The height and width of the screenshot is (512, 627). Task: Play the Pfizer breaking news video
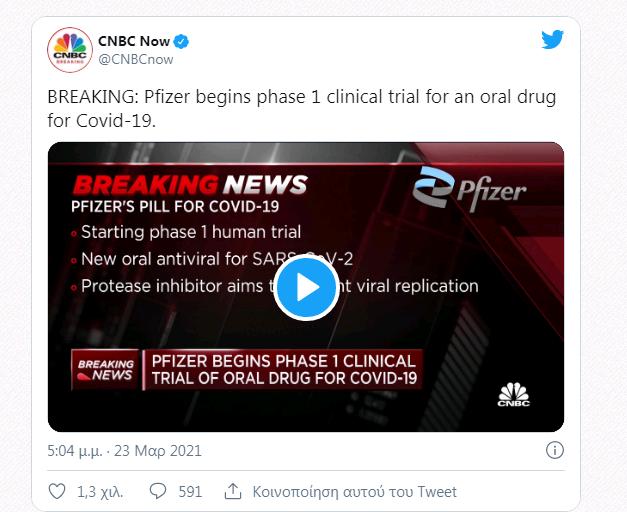(x=306, y=288)
